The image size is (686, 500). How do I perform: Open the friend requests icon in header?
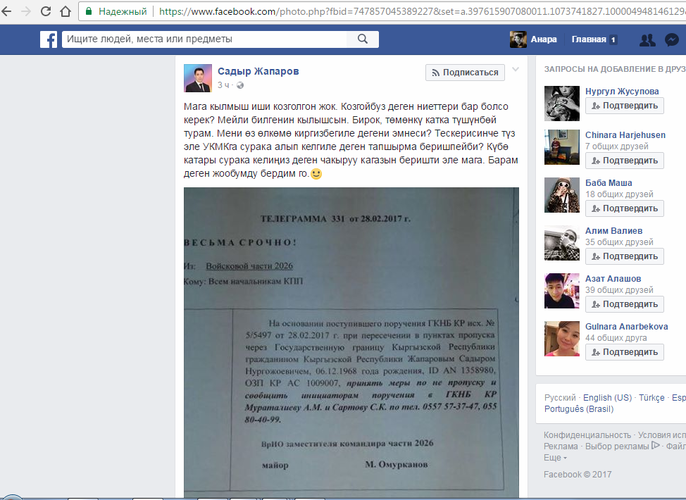[645, 40]
